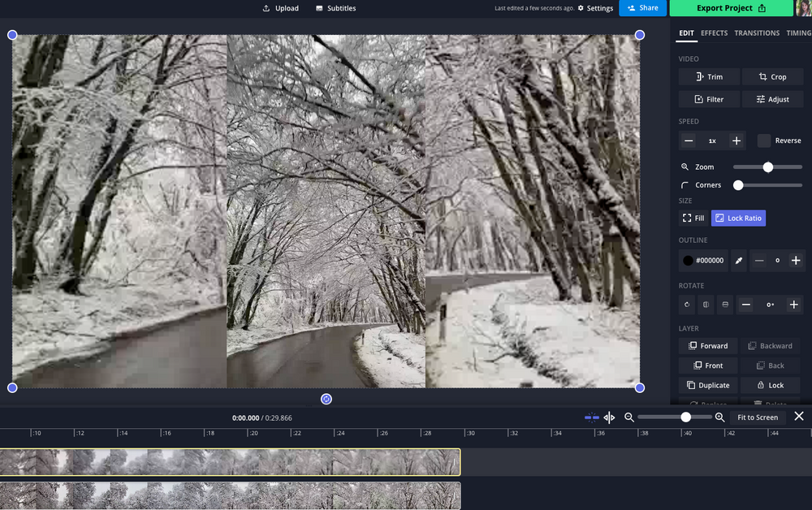The height and width of the screenshot is (510, 812).
Task: Select the Trim tool
Action: [x=708, y=76]
